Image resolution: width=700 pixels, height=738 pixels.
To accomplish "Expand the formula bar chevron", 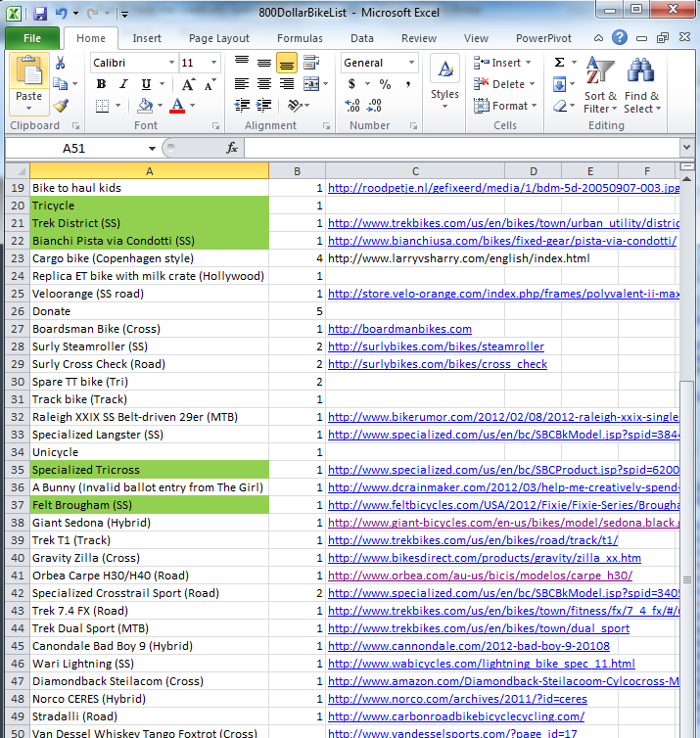I will pos(687,148).
